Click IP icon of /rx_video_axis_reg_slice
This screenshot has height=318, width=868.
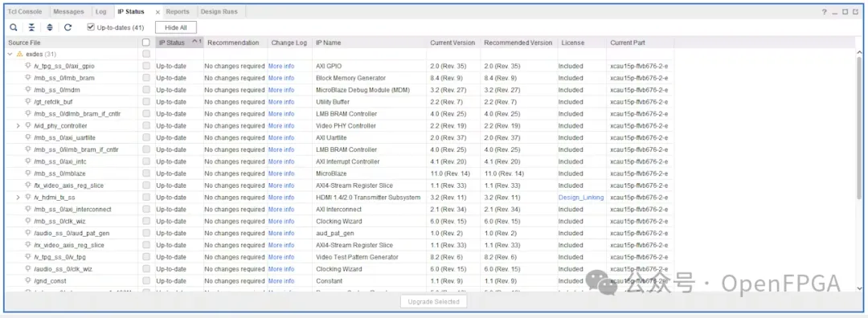click(x=29, y=245)
